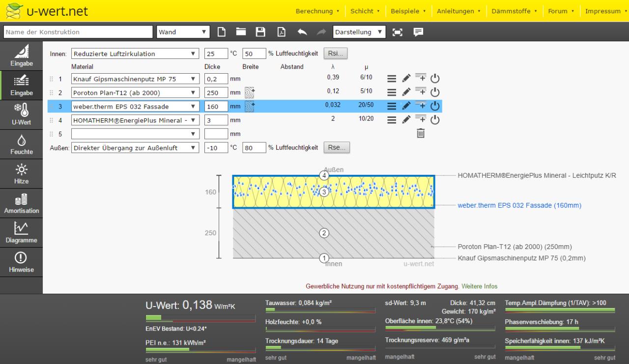The height and width of the screenshot is (364, 629).
Task: Click the new document icon in toolbar
Action: coord(222,32)
